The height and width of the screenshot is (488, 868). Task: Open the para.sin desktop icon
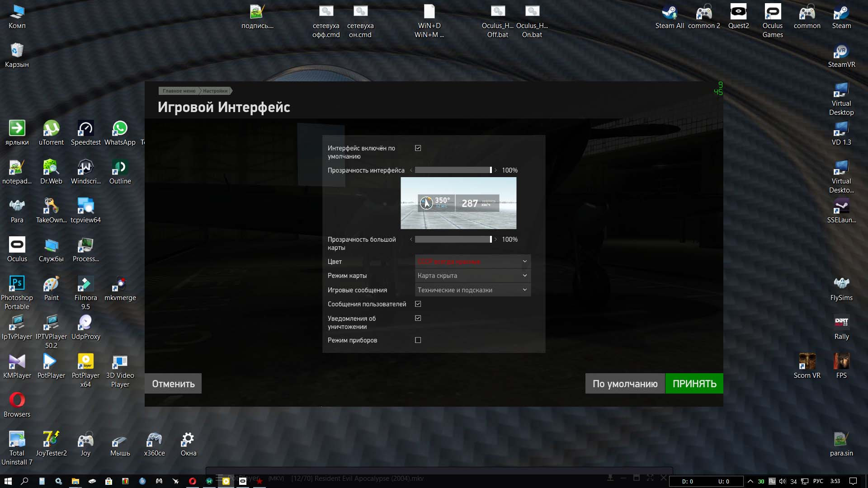[841, 444]
